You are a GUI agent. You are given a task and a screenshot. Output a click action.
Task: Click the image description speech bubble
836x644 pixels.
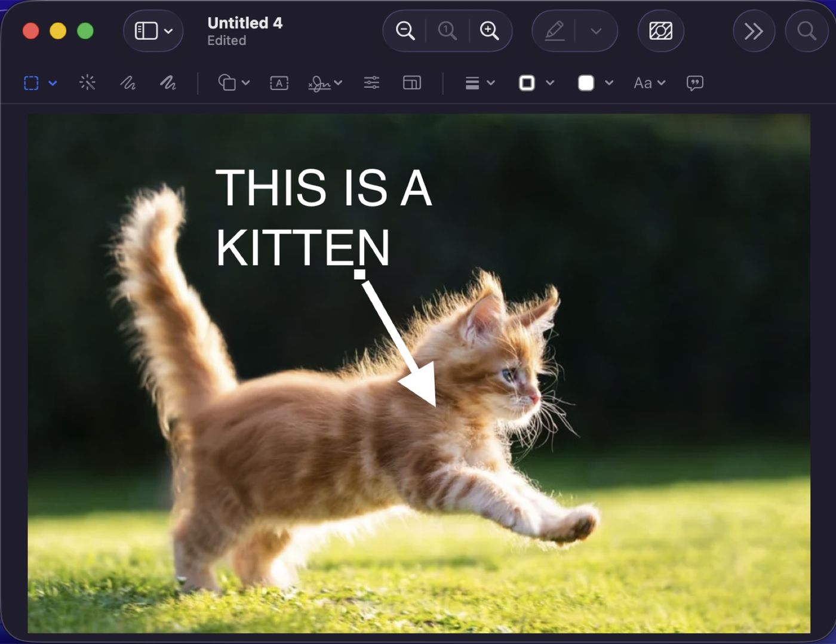tap(694, 83)
